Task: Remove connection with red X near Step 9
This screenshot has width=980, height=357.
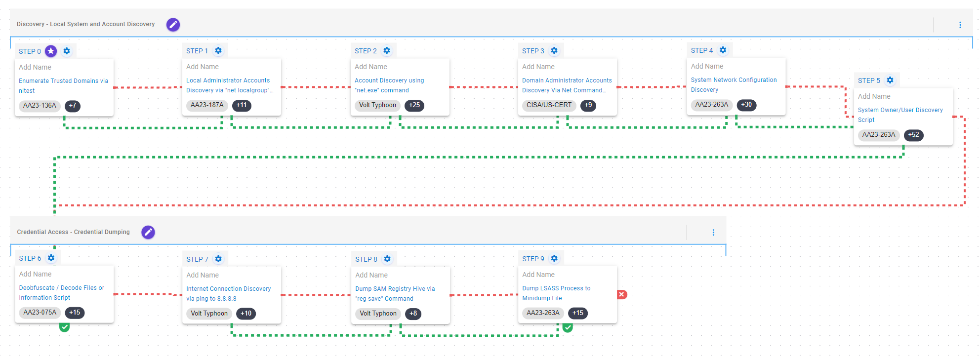Action: 622,294
